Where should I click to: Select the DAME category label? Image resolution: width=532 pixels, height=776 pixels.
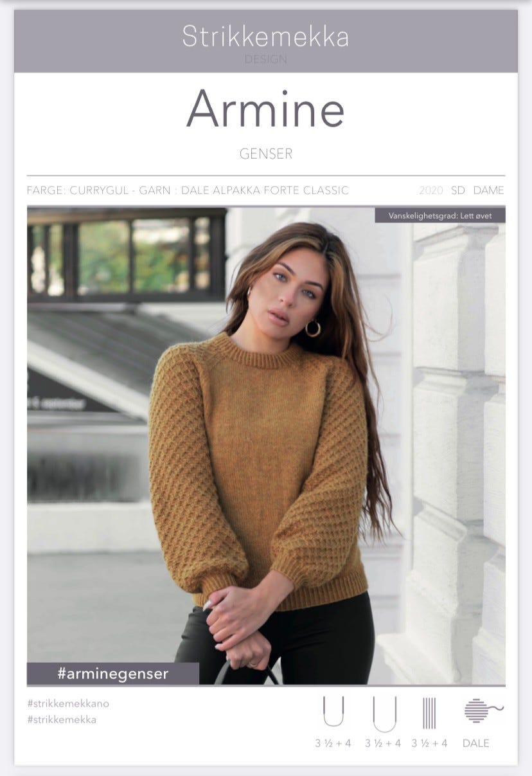click(x=488, y=190)
